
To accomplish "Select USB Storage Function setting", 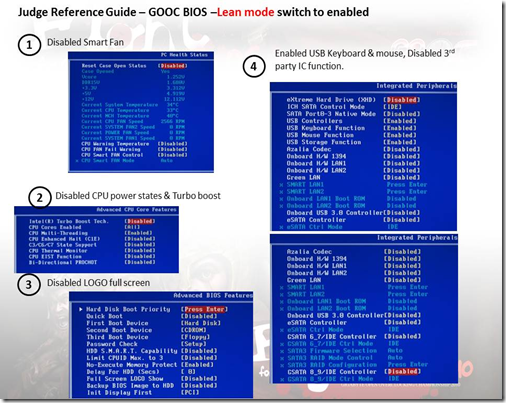I will click(x=352, y=142).
